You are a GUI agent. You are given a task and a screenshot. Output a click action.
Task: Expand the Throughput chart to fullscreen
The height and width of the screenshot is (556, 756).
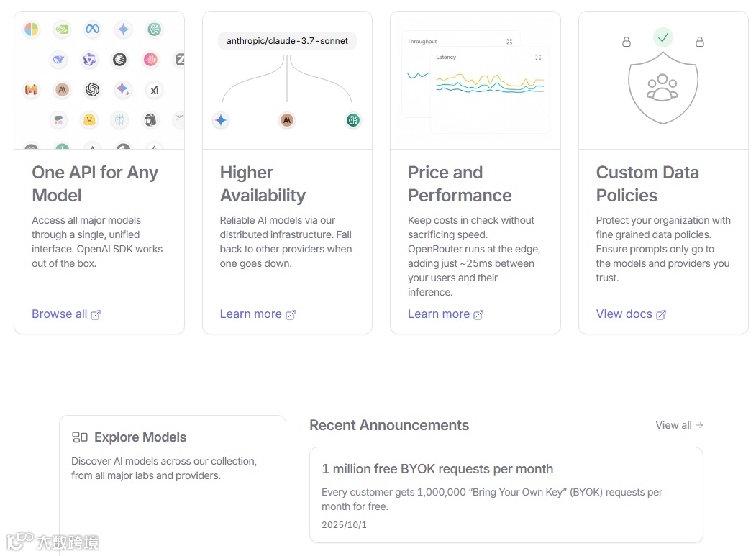509,42
